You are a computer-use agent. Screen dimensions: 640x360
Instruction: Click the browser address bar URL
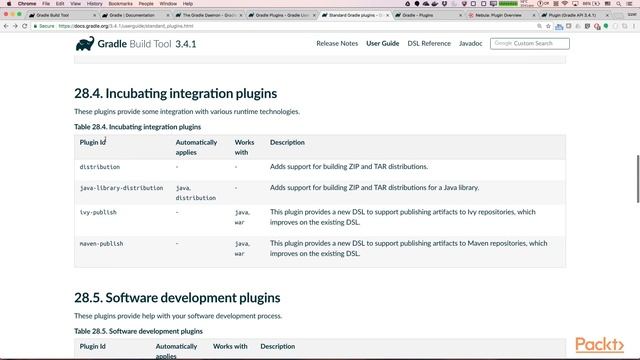(x=126, y=26)
